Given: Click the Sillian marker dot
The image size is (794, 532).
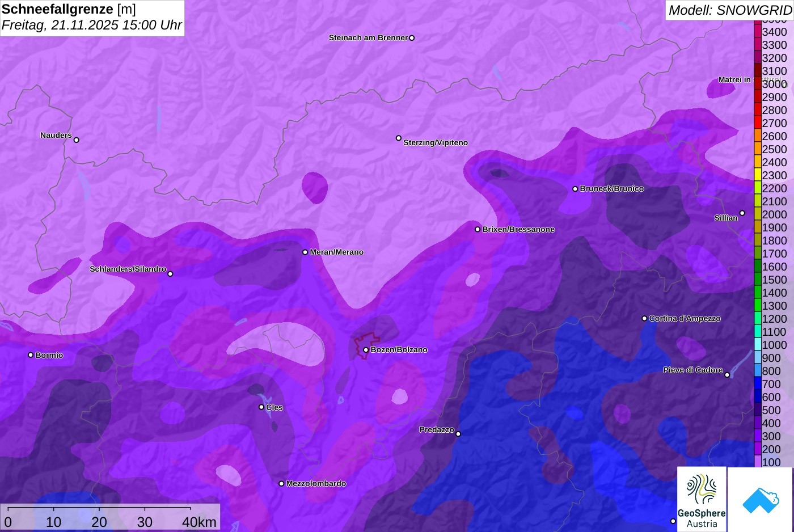Looking at the screenshot, I should pos(742,213).
